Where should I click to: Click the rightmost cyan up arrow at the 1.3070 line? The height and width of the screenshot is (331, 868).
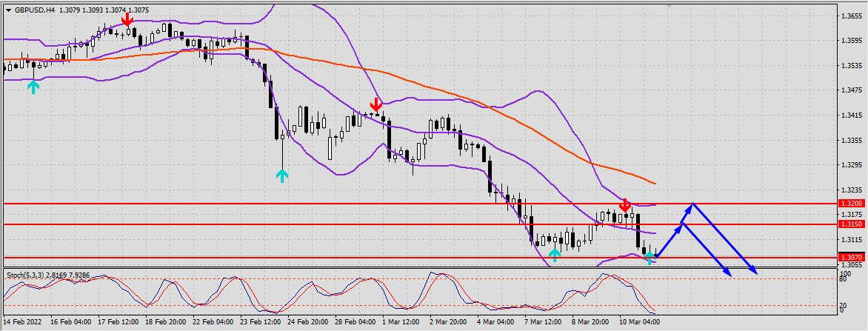tap(650, 257)
